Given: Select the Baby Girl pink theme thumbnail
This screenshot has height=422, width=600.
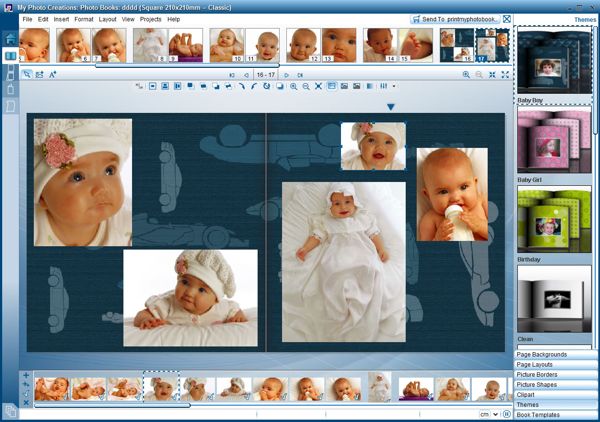Looking at the screenshot, I should [554, 141].
